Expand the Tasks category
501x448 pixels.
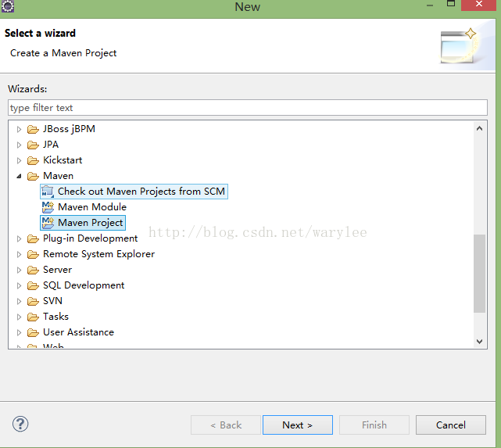[x=19, y=317]
